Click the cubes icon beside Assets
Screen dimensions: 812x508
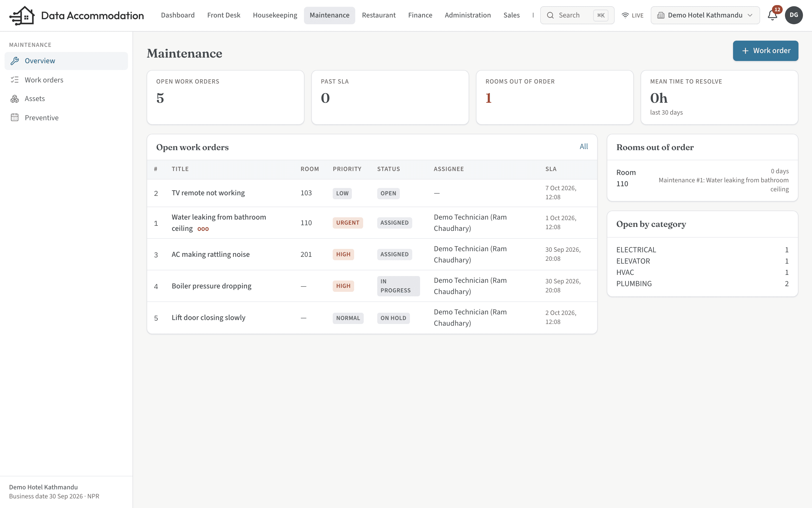15,98
